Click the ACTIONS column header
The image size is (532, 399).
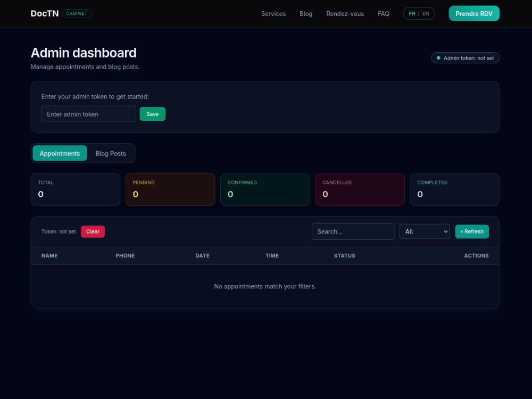476,256
